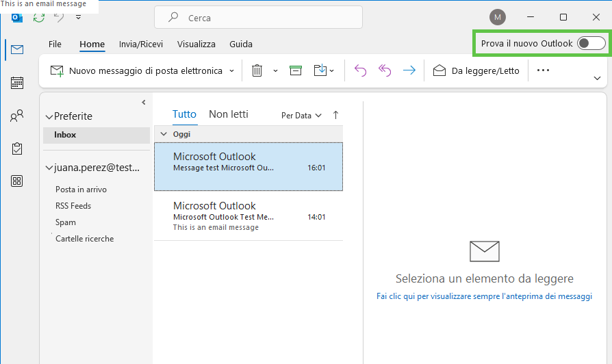The width and height of the screenshot is (612, 364).
Task: Open the Calendar view in sidebar
Action: coord(17,83)
